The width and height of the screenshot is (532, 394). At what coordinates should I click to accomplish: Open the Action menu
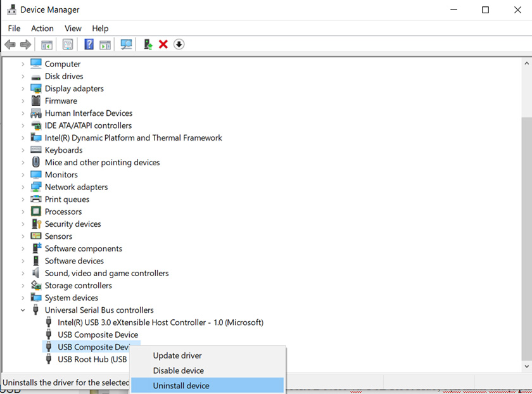pyautogui.click(x=42, y=29)
